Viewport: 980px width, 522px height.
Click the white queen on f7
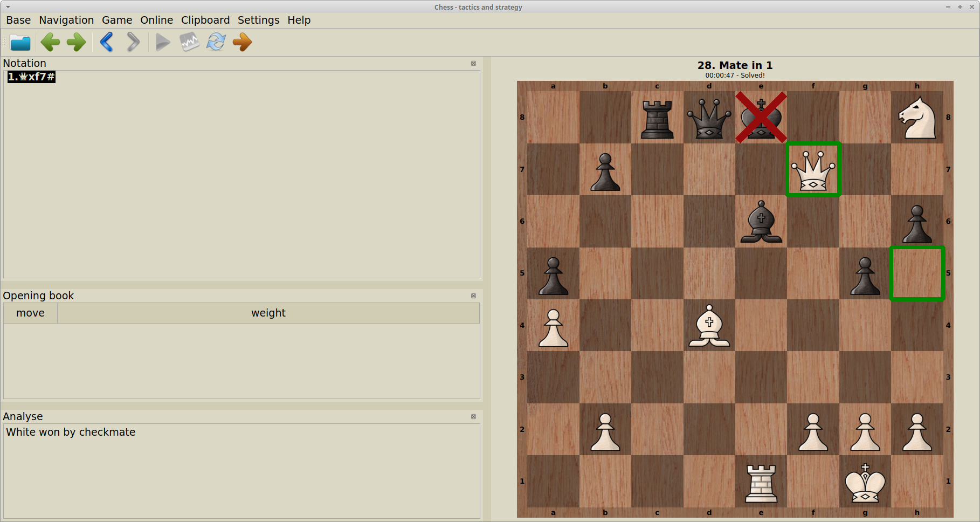813,168
